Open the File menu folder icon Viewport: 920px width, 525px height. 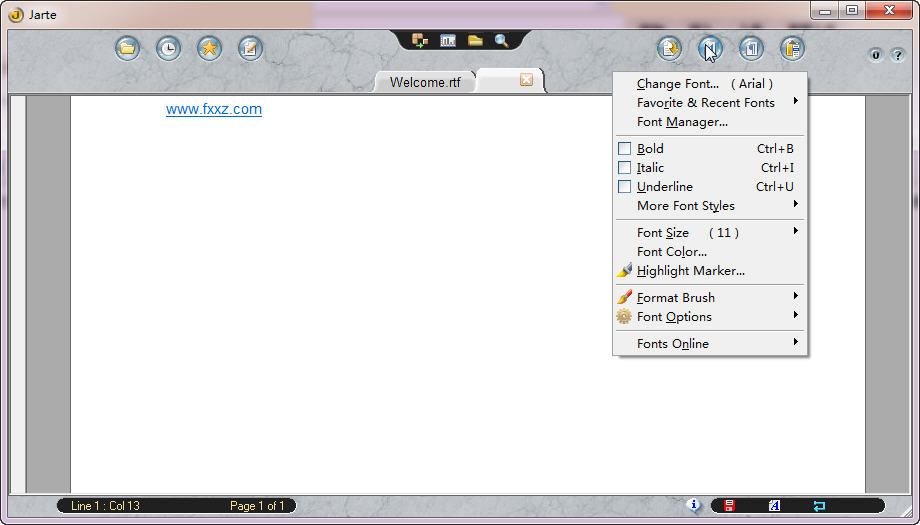(127, 48)
